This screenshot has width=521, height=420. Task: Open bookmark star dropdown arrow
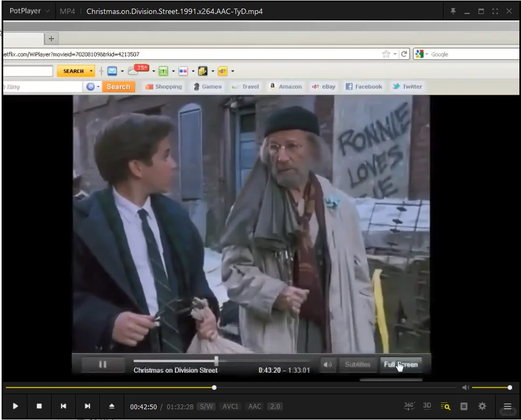click(x=395, y=54)
